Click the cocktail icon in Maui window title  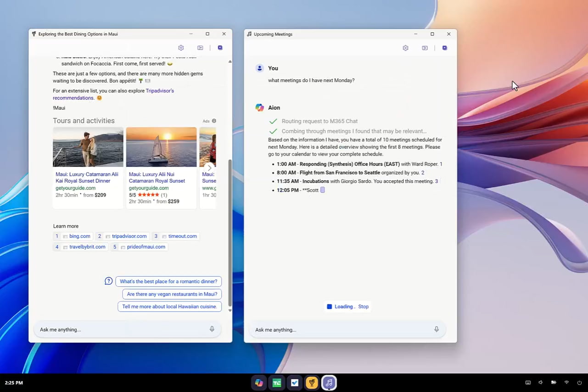(x=34, y=34)
